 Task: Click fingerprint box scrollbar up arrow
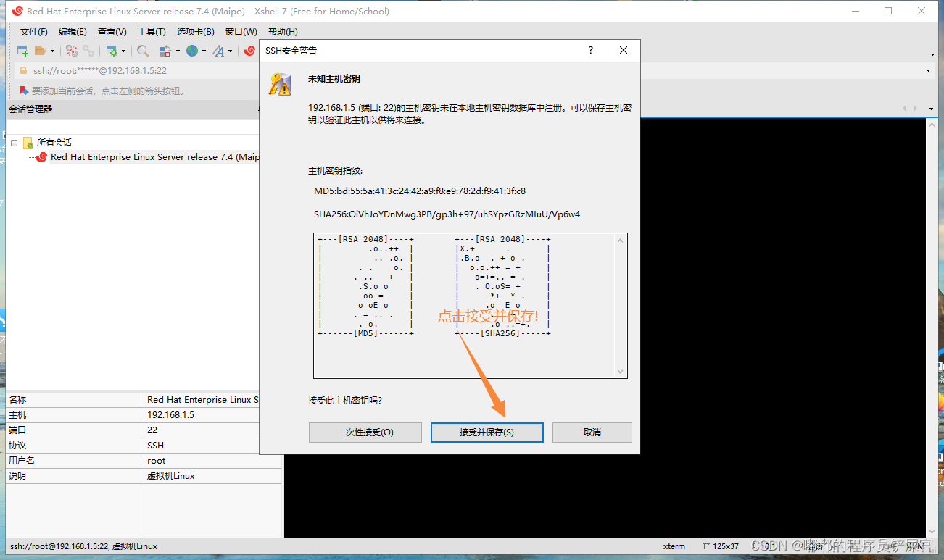pos(620,241)
